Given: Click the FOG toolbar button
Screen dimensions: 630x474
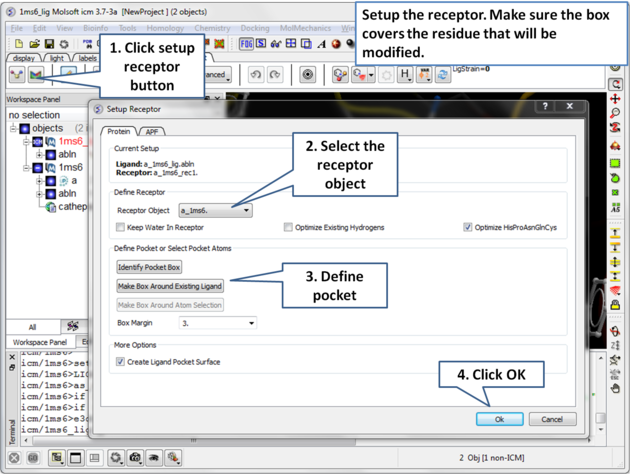Looking at the screenshot, I should [246, 44].
